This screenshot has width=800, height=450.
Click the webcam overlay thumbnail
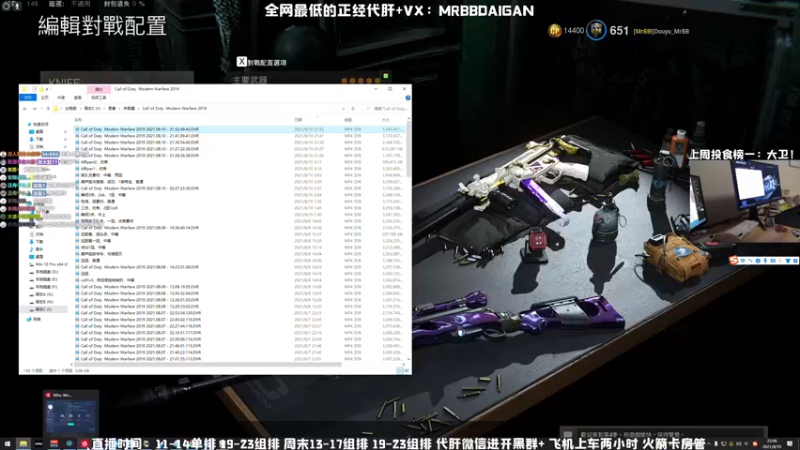[x=744, y=201]
